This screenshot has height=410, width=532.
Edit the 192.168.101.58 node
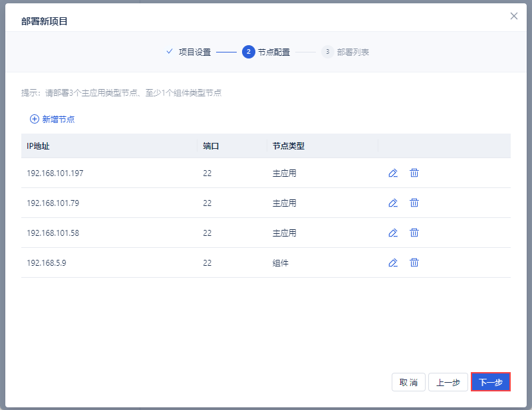(x=393, y=233)
